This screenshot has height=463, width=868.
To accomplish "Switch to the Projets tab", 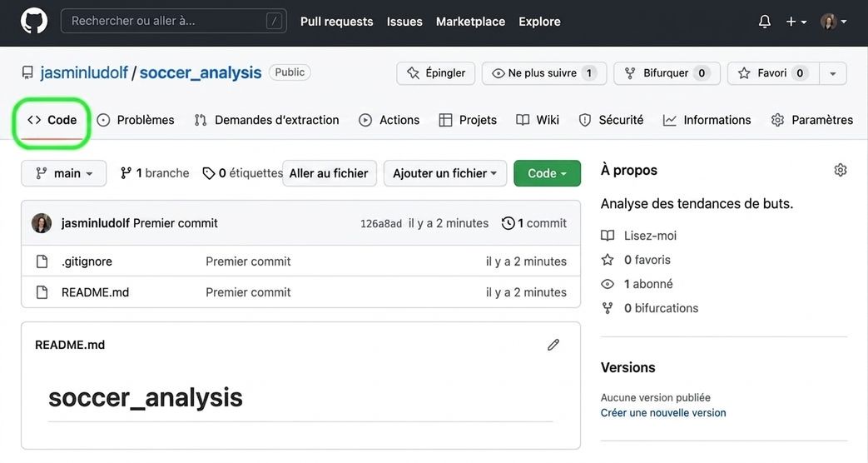I will [468, 120].
